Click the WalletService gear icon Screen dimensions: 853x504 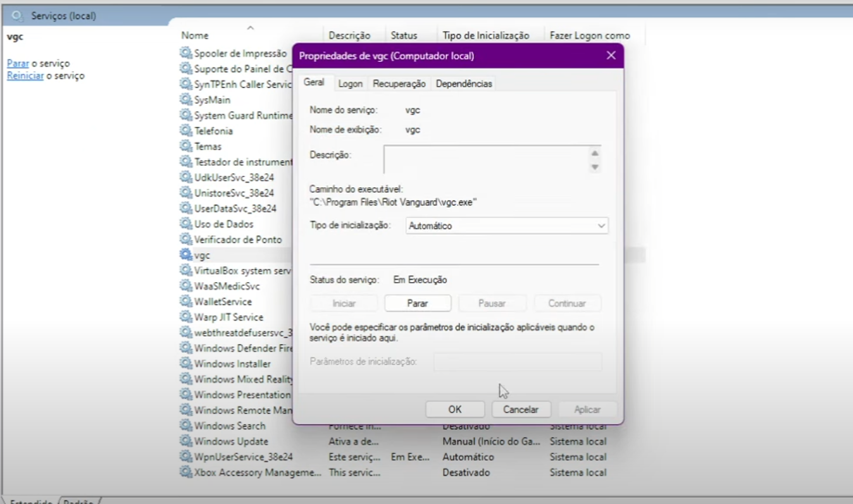point(186,302)
